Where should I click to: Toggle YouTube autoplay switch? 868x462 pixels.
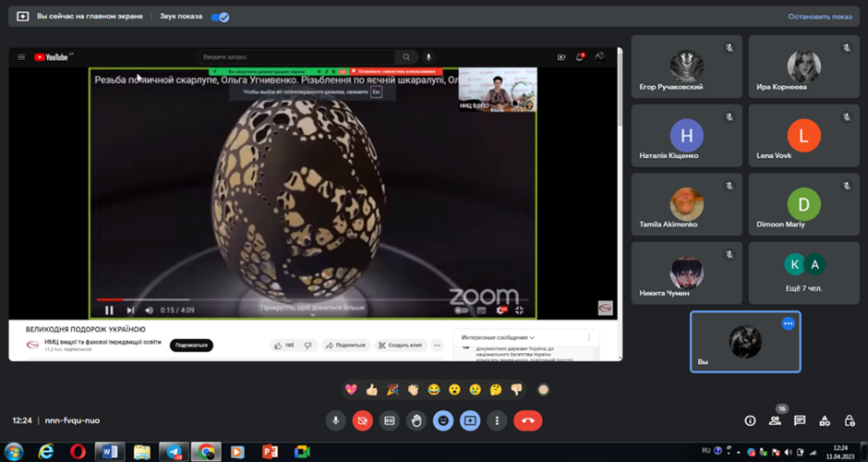coord(461,310)
